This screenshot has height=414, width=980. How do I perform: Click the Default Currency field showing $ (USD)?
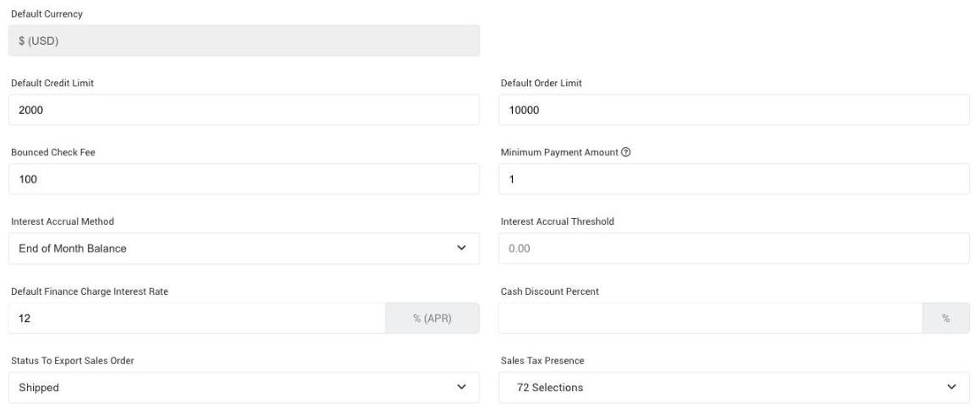point(244,41)
